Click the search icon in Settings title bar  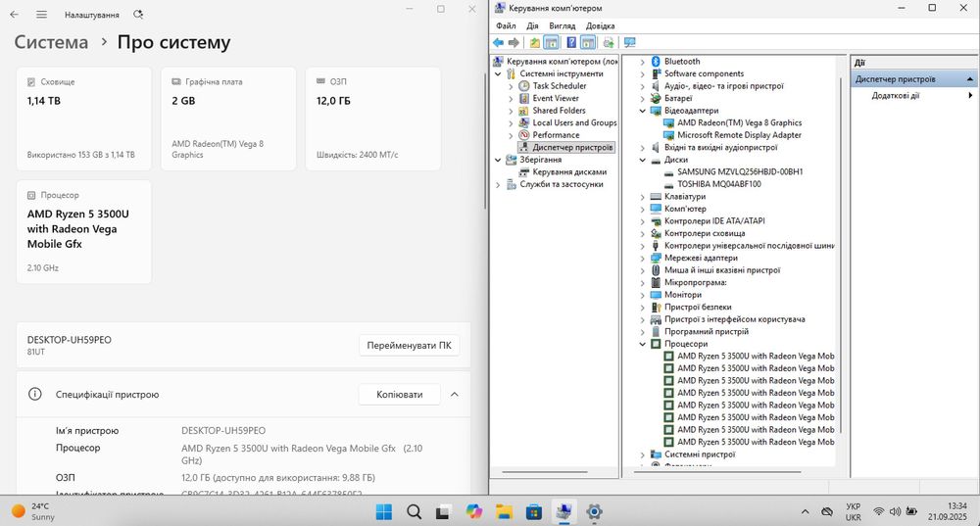pyautogui.click(x=138, y=15)
